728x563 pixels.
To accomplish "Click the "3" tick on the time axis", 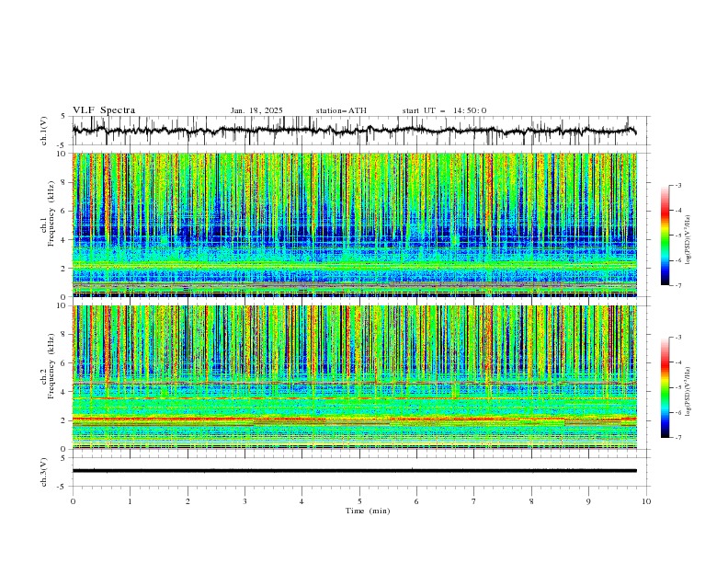I will click(x=245, y=501).
